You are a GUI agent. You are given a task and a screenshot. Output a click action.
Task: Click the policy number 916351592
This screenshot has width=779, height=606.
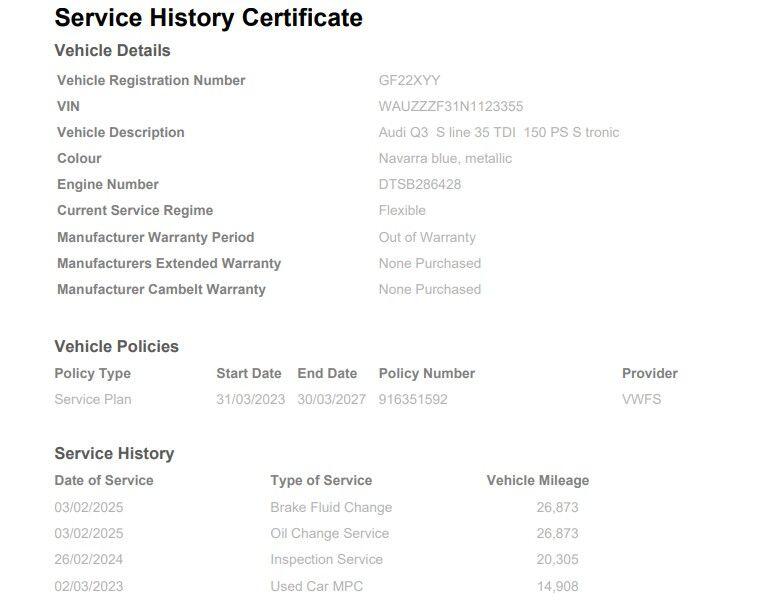pyautogui.click(x=413, y=399)
